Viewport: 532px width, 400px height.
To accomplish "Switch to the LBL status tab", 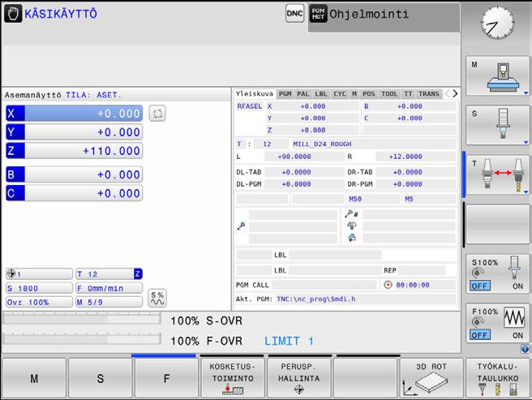I will [x=320, y=94].
